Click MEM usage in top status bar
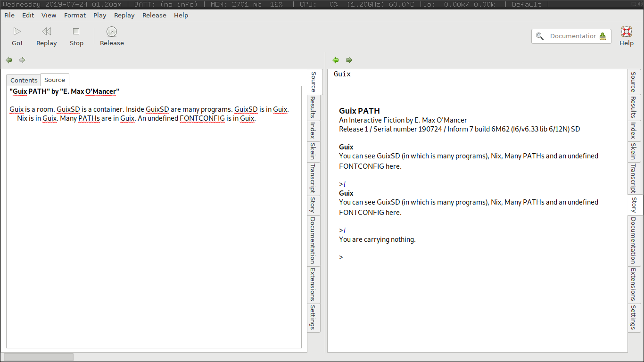Image resolution: width=644 pixels, height=362 pixels. (x=247, y=4)
